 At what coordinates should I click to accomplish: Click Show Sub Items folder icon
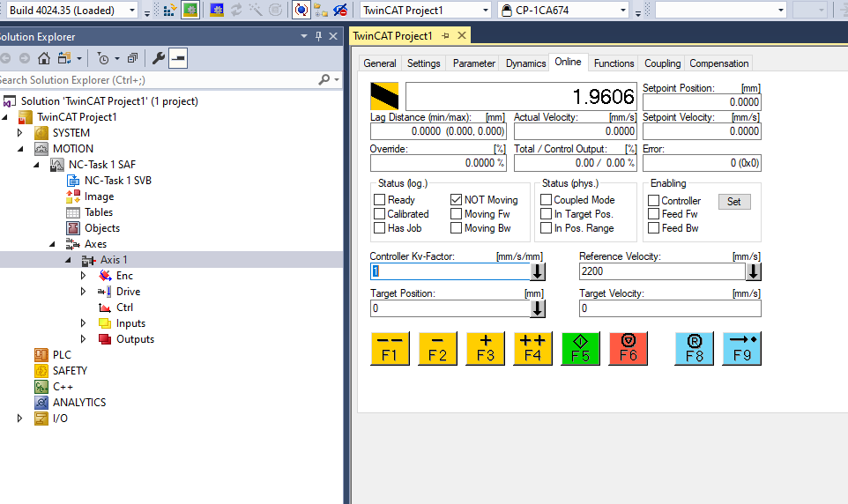(x=321, y=10)
